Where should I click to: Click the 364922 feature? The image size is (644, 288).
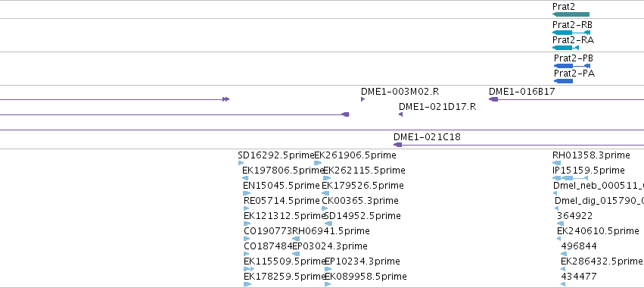click(560, 224)
